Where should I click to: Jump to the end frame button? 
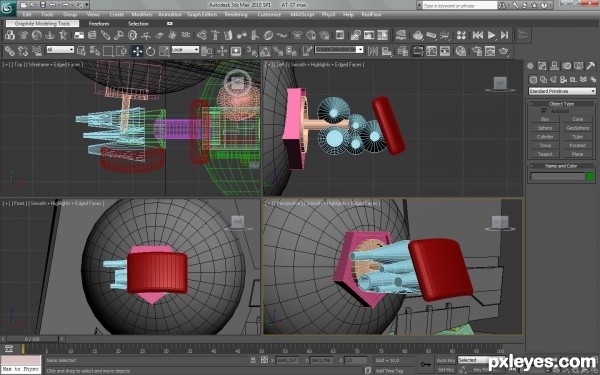coord(505,35)
